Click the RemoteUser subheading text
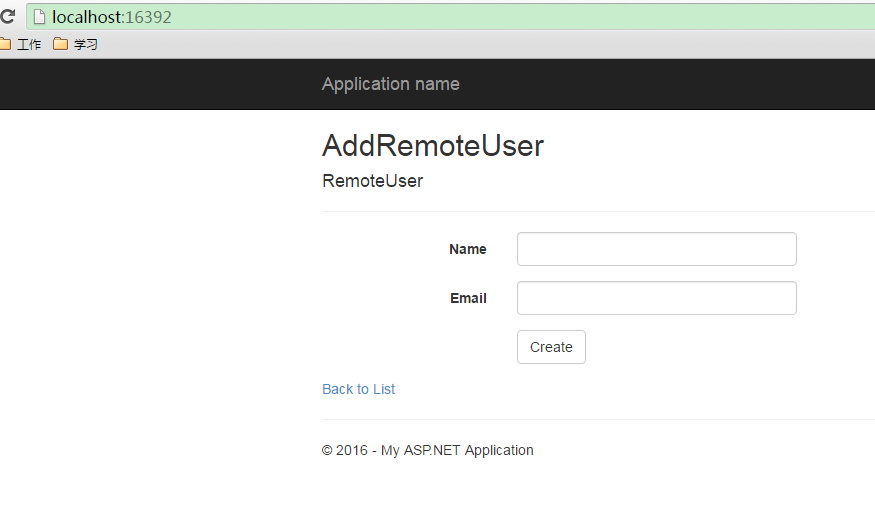 coord(372,181)
